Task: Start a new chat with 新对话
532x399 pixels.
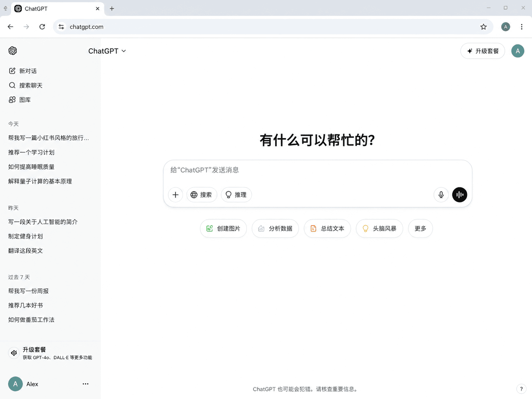Action: coord(23,71)
